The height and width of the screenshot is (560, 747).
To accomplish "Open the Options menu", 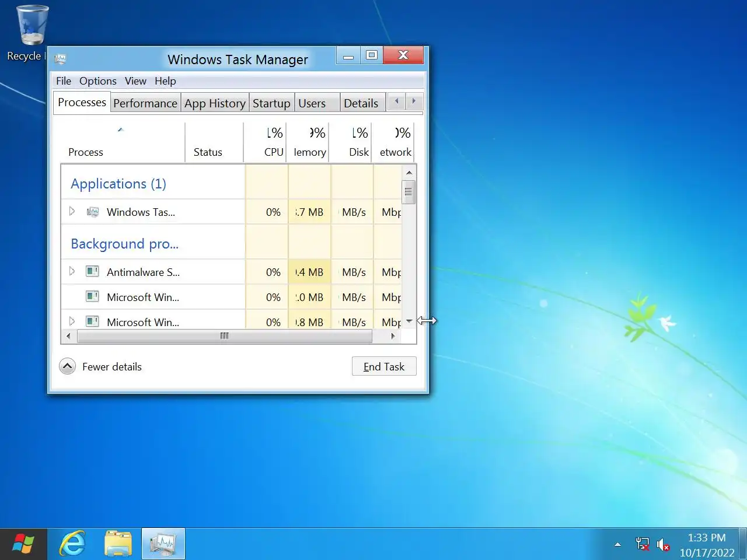I will (x=98, y=81).
